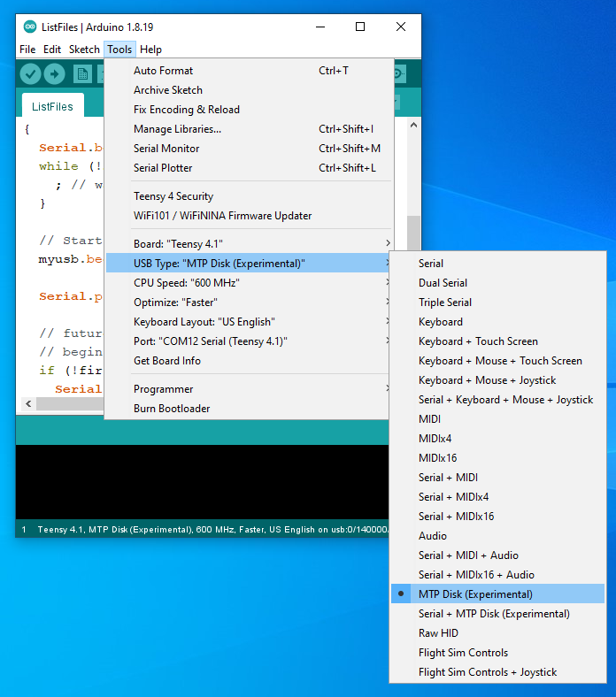
Task: Select Flight Sim Controls option
Action: 497,653
